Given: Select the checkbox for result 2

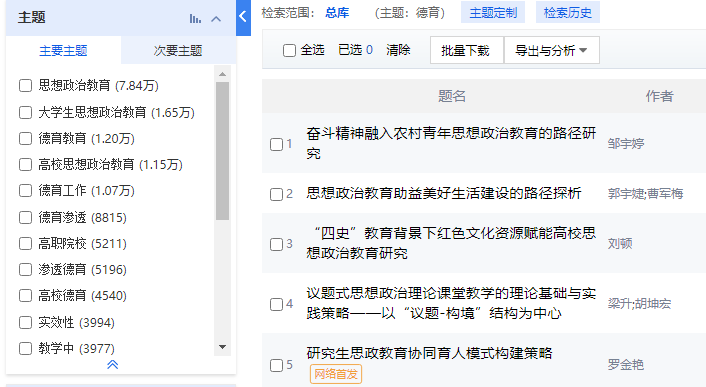Looking at the screenshot, I should [276, 194].
